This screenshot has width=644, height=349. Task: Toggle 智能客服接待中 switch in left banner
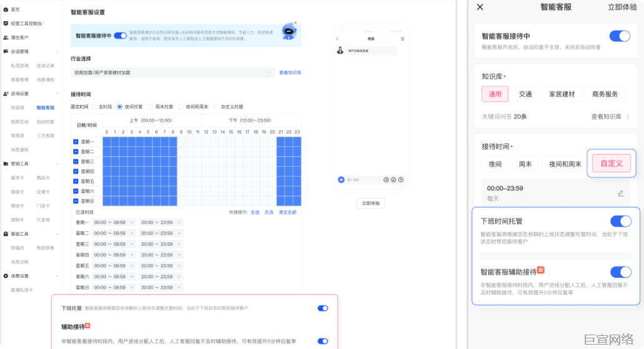tap(120, 36)
